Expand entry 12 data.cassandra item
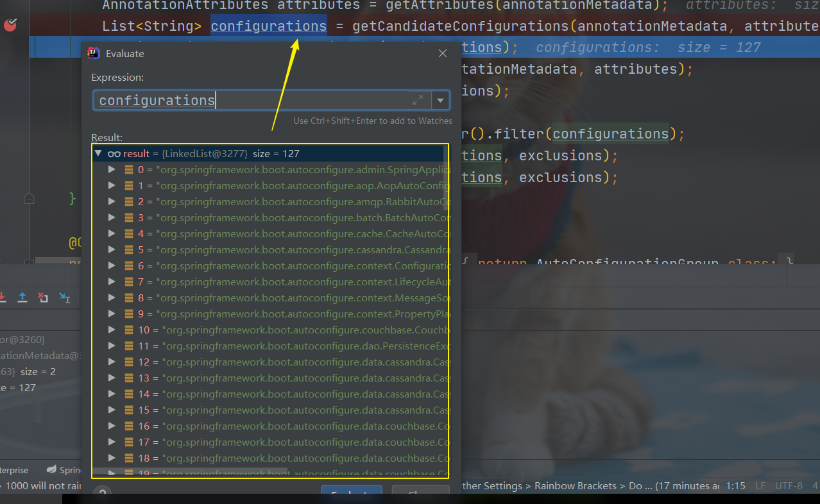This screenshot has width=820, height=504. [x=112, y=362]
